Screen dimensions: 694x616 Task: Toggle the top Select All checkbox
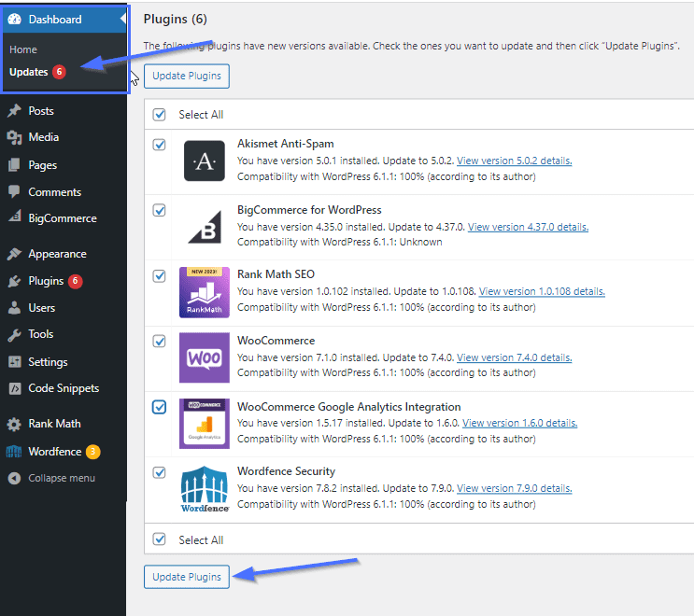160,115
